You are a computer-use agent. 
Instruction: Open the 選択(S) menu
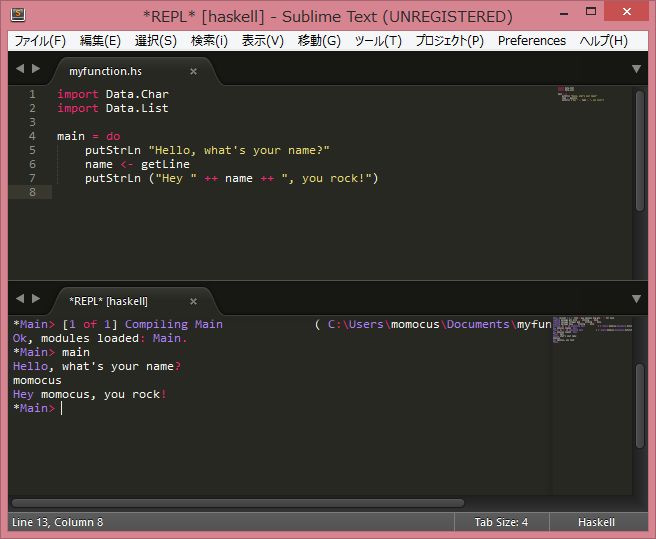(156, 41)
